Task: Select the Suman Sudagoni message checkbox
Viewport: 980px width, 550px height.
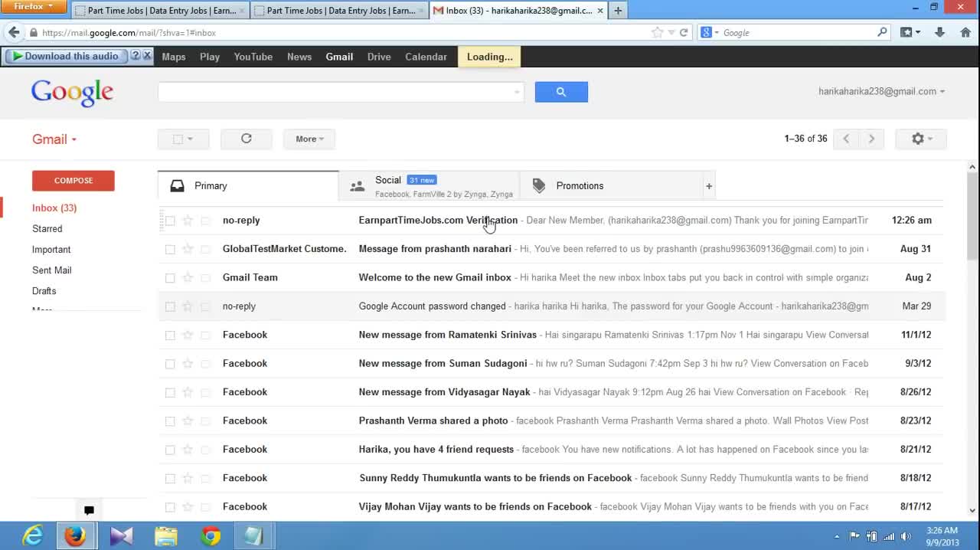Action: pyautogui.click(x=170, y=364)
